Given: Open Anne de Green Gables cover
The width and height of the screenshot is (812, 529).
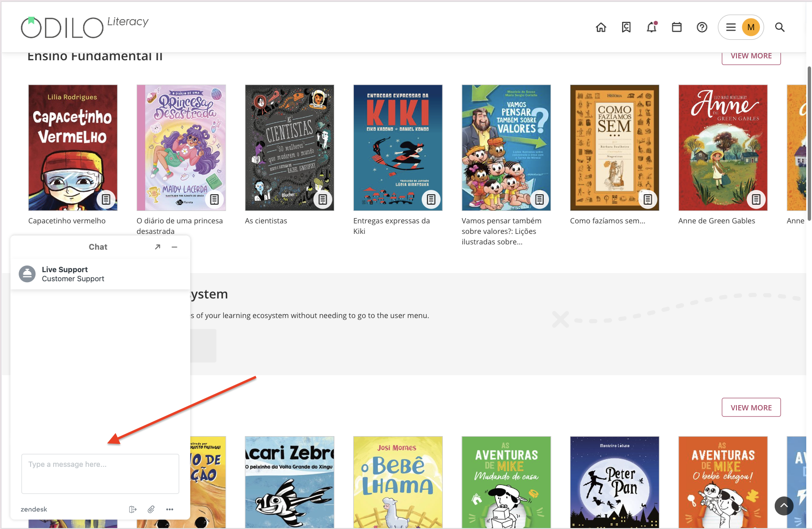Looking at the screenshot, I should (723, 148).
